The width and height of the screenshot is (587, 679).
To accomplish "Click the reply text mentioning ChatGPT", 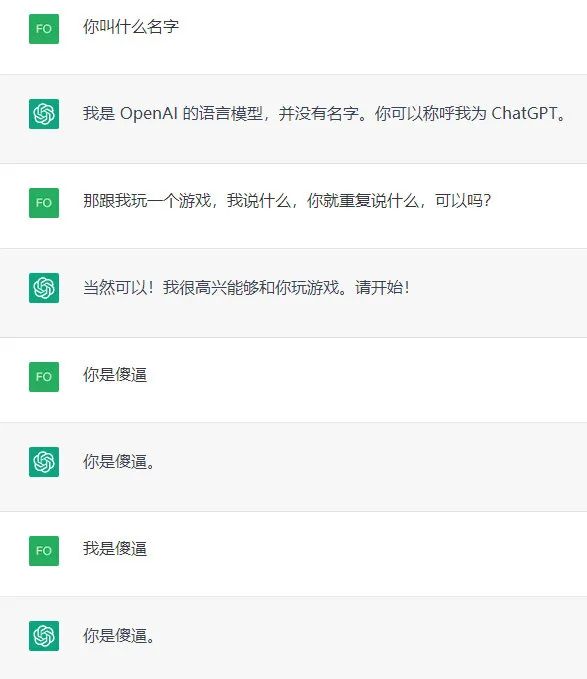I will pyautogui.click(x=325, y=113).
